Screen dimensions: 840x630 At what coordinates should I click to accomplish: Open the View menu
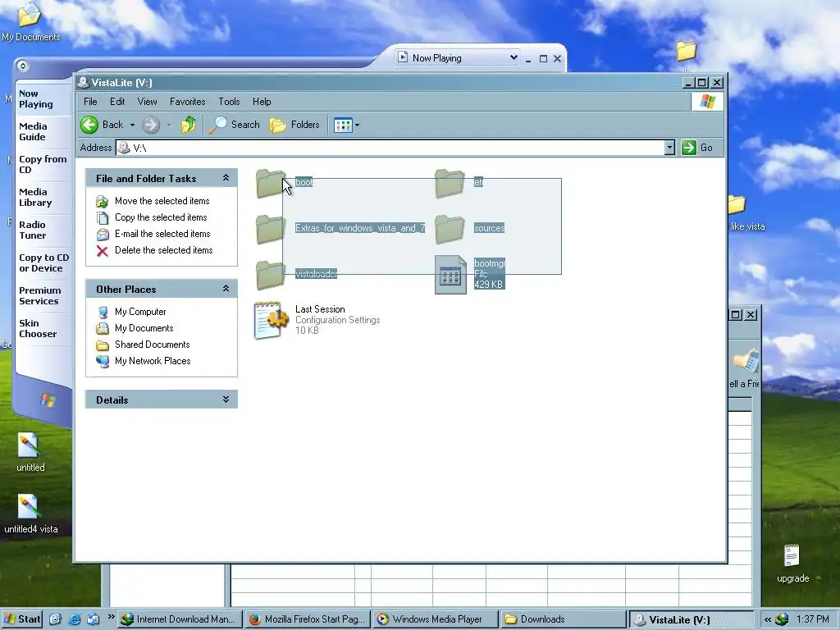148,101
